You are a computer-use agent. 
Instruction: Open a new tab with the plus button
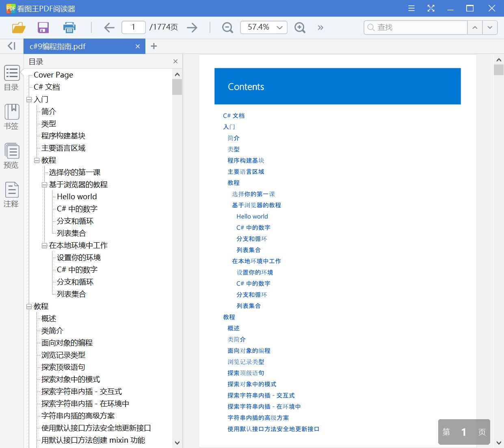click(x=154, y=46)
